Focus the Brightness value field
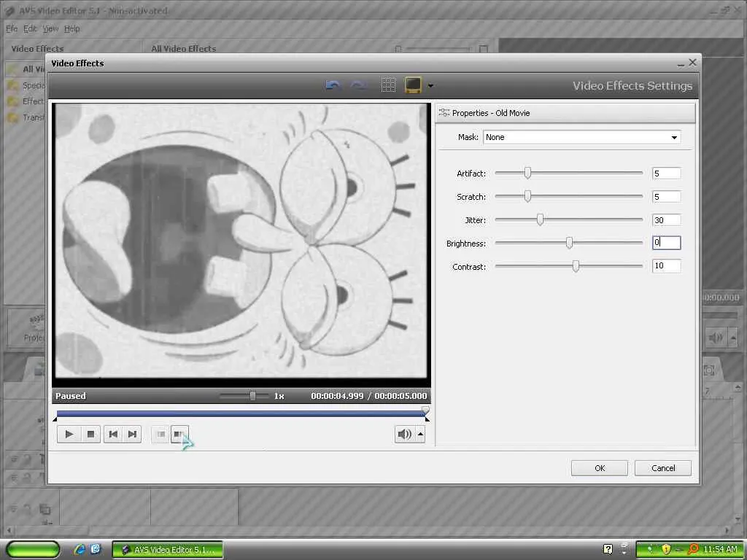Image resolution: width=747 pixels, height=560 pixels. click(x=666, y=243)
